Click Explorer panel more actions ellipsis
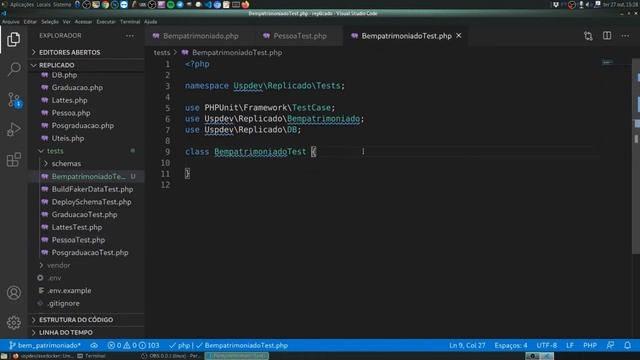 coord(130,36)
